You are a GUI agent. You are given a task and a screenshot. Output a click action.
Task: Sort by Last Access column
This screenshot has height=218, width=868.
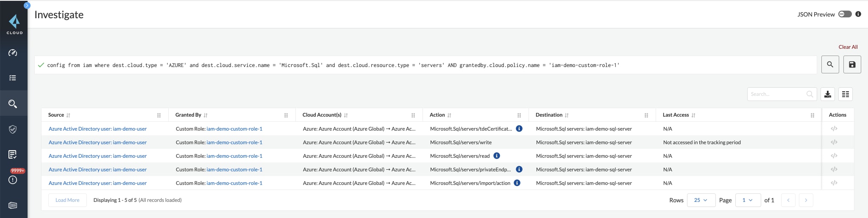693,115
